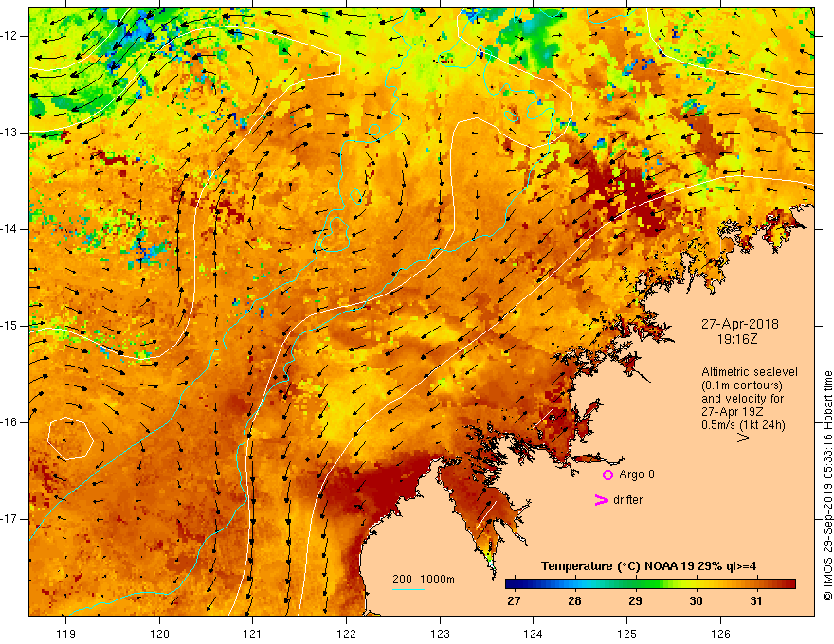Click the latitude axis label -15
834x644 pixels.
click(10, 326)
